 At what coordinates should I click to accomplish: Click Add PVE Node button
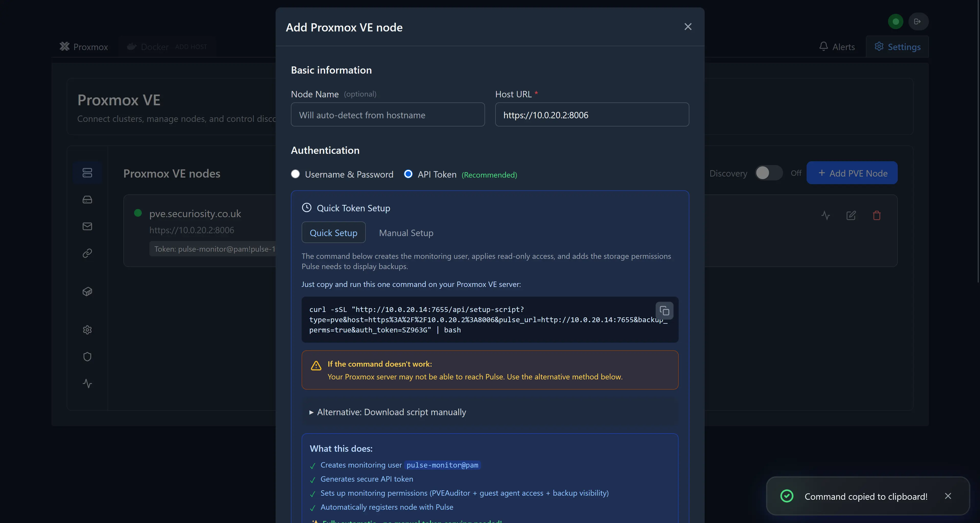[x=852, y=173]
